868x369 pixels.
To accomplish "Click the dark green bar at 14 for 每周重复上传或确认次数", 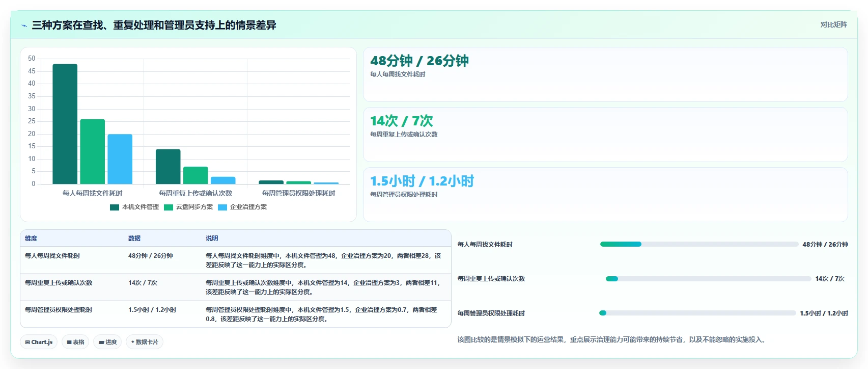I will pos(168,167).
